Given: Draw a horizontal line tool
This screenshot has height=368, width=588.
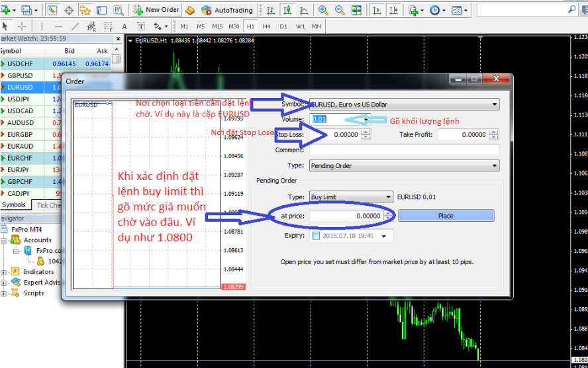Looking at the screenshot, I should point(58,26).
